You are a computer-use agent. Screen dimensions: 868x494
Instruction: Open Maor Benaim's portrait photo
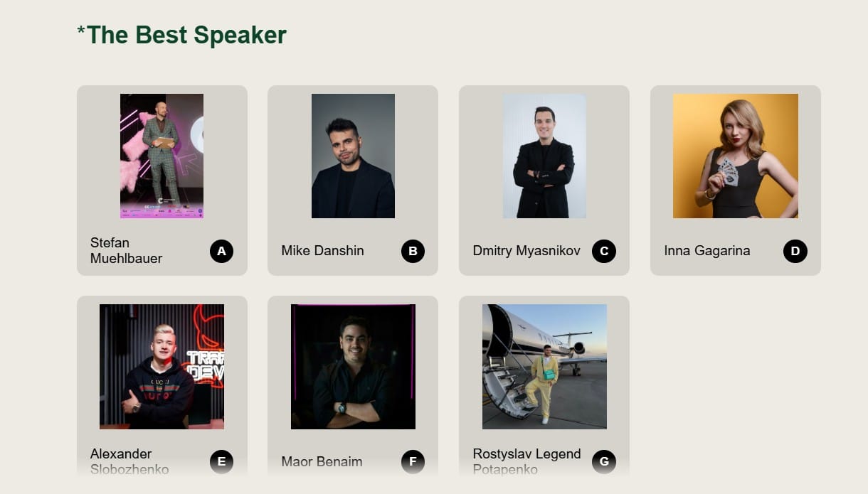point(353,367)
